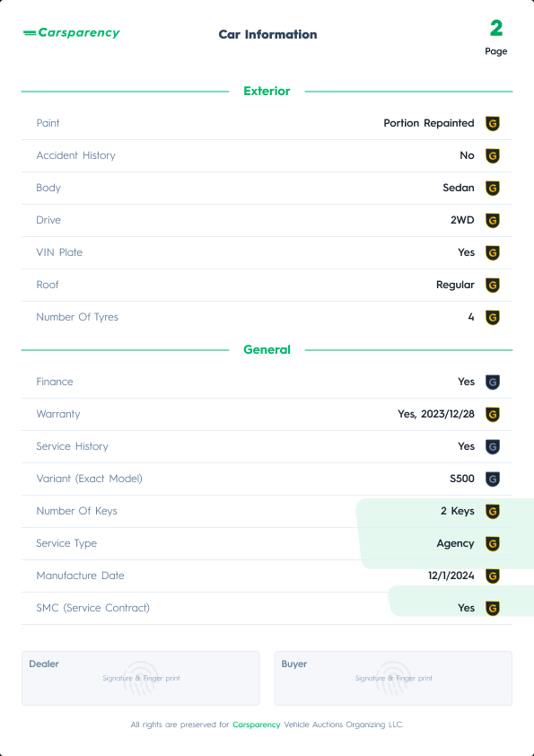Click the guarantee badge on Drive row
This screenshot has width=534, height=756.
tap(492, 220)
